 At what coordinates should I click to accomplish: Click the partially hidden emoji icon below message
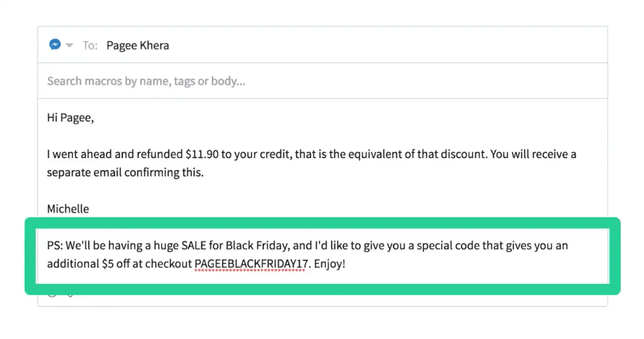(52, 294)
